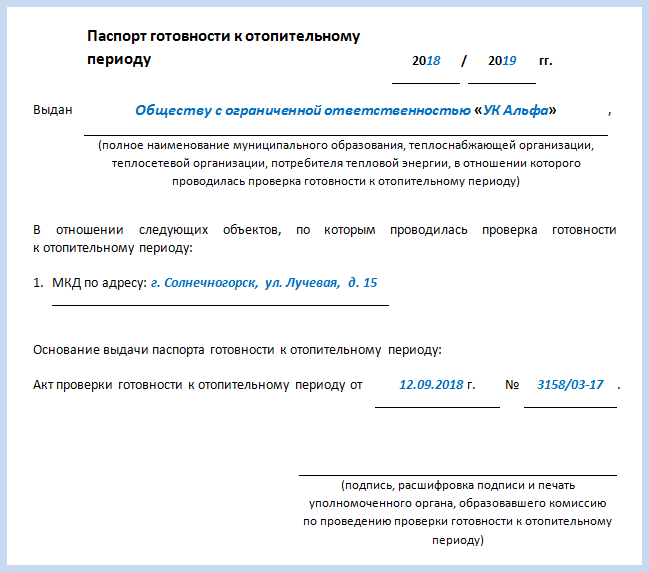Click the 'г.' after the act date
Image resolution: width=649 pixels, height=572 pixels.
471,384
